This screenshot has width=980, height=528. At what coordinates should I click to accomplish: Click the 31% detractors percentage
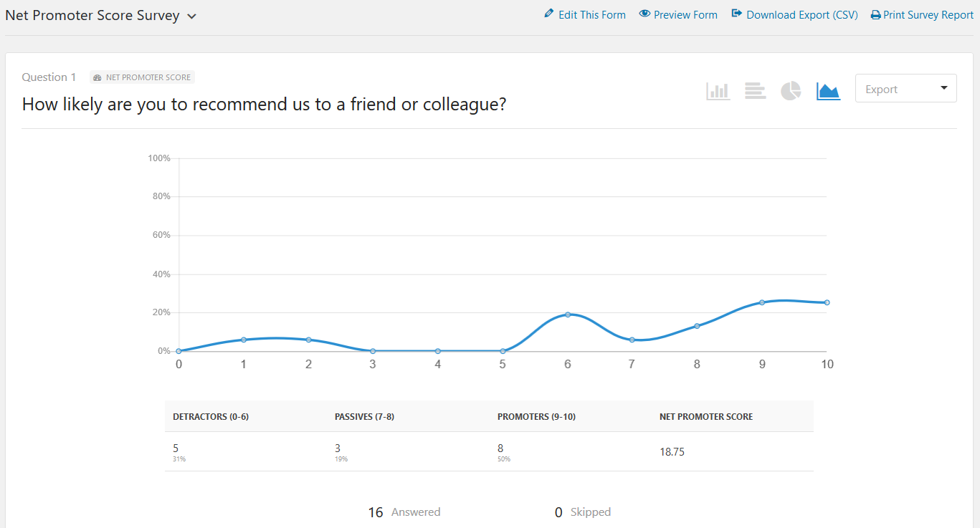pos(179,459)
